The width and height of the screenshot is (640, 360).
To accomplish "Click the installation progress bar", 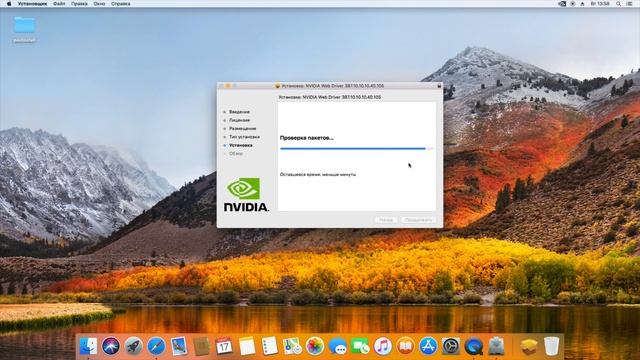I will (357, 149).
